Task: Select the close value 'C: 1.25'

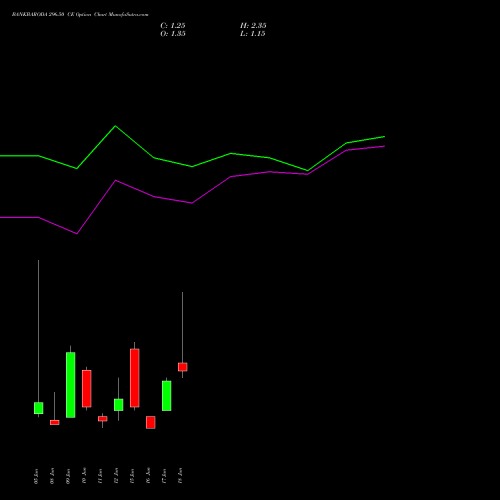Action: coord(173,26)
